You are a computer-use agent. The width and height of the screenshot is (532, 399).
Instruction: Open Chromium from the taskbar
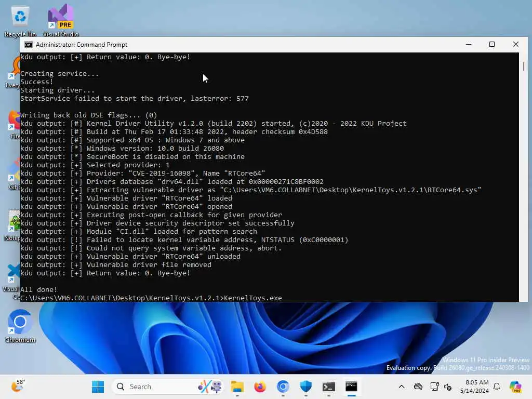283,387
